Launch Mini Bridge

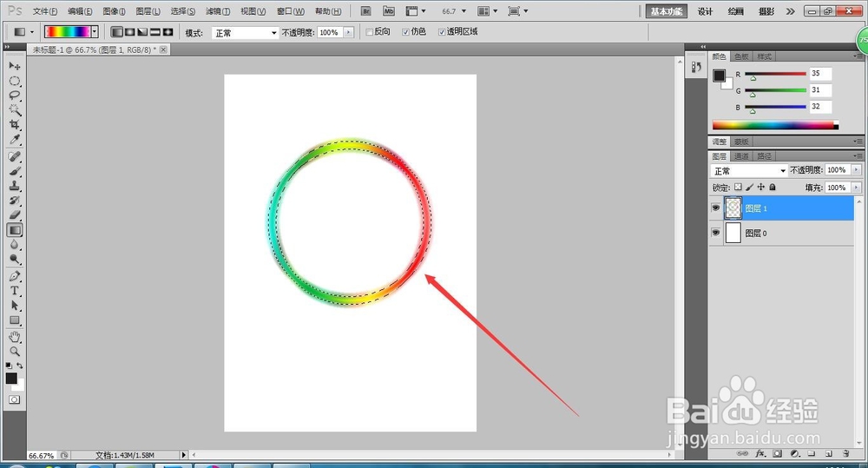389,11
